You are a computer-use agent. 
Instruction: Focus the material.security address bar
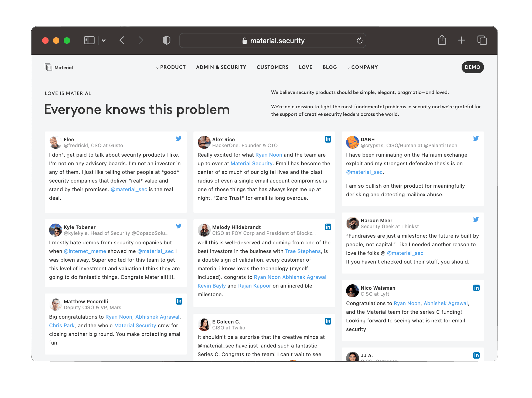point(272,41)
